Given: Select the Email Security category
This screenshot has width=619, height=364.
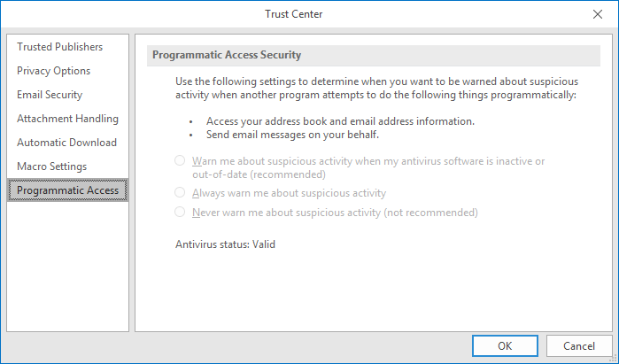Looking at the screenshot, I should pos(50,95).
